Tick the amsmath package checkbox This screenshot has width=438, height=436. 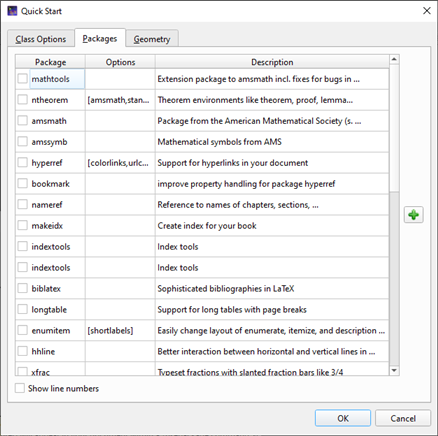pyautogui.click(x=23, y=121)
